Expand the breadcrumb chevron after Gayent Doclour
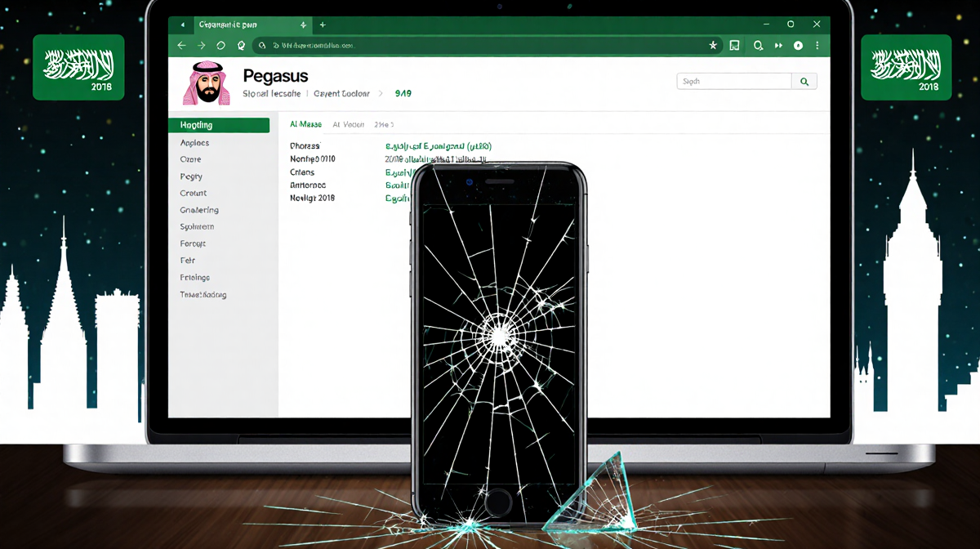Screen dimensions: 980x549 pos(380,93)
